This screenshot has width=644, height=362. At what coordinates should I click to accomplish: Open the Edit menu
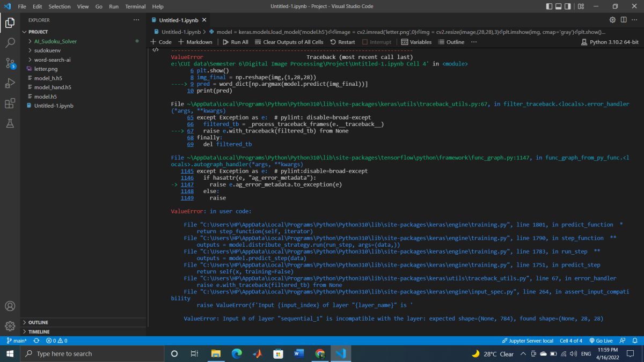pos(38,6)
